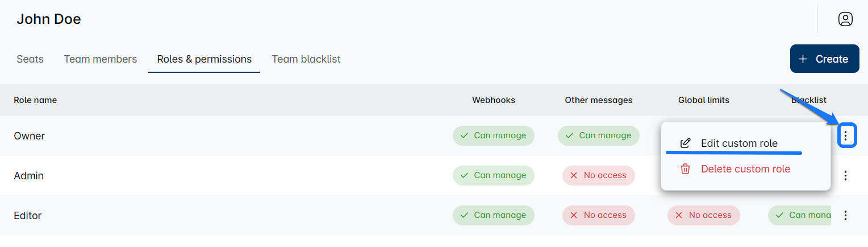The image size is (868, 247).
Task: Click the Owner row three-dot menu
Action: pyautogui.click(x=846, y=135)
